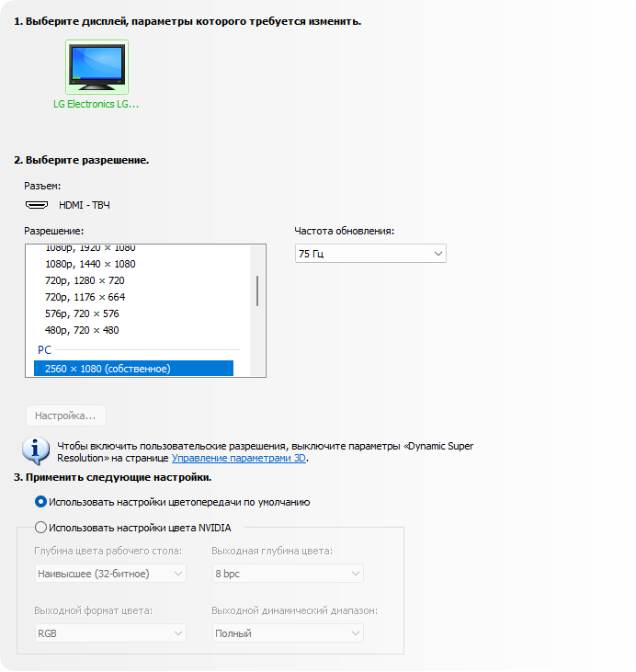Select Use NVIDIA color settings radio button

point(40,527)
